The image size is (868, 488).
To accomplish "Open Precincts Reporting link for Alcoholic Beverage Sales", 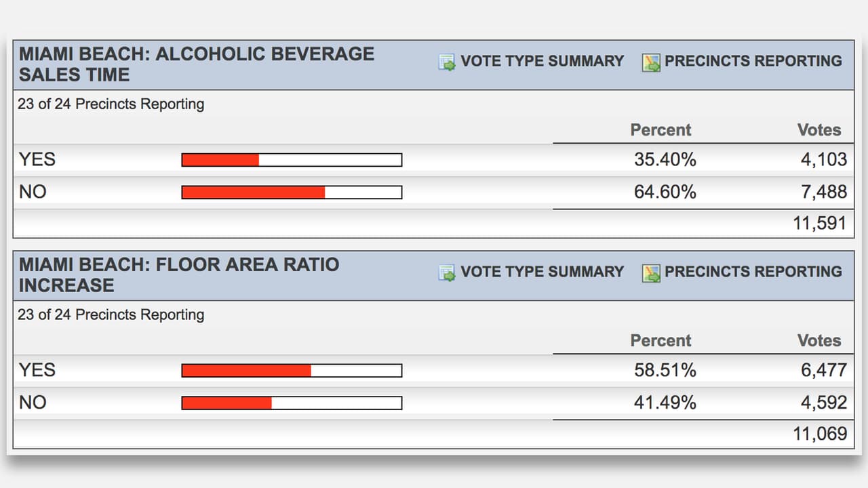I will tap(753, 61).
